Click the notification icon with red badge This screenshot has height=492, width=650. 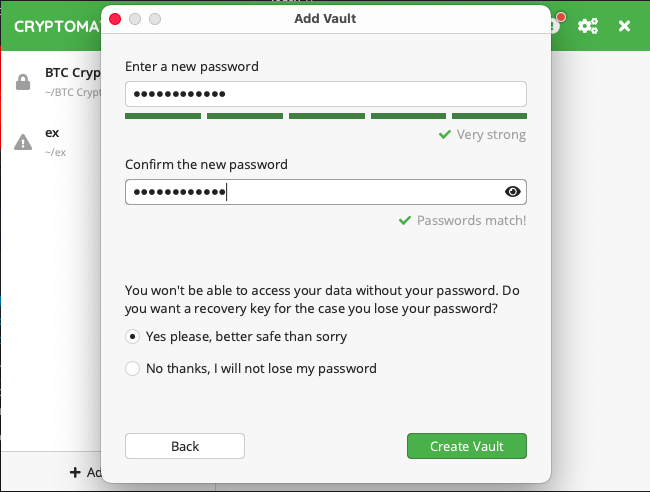[555, 24]
